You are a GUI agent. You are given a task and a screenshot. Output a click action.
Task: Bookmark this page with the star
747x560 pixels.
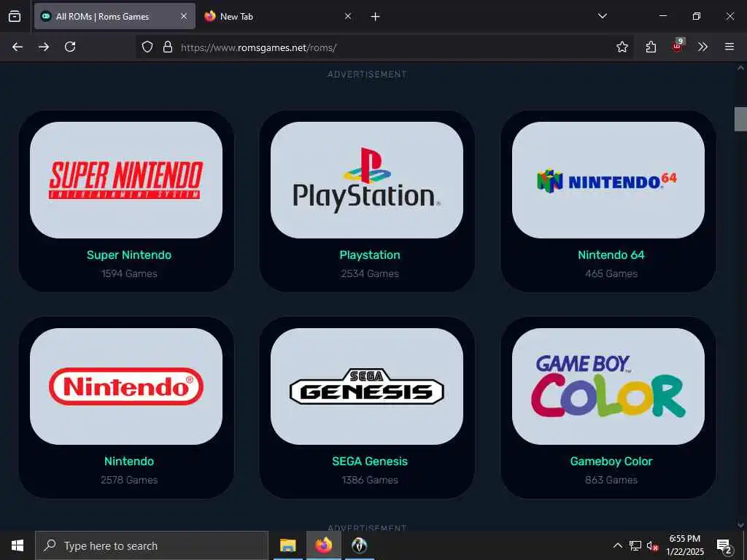(x=622, y=47)
